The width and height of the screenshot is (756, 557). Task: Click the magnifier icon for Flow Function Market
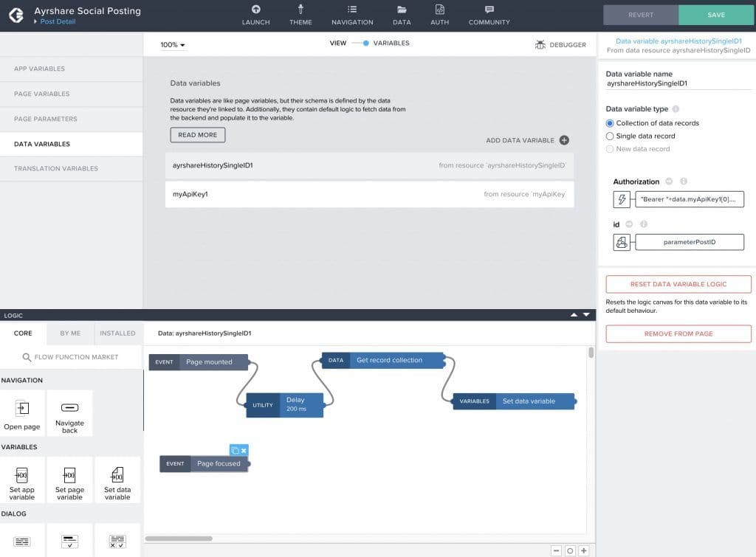point(27,357)
